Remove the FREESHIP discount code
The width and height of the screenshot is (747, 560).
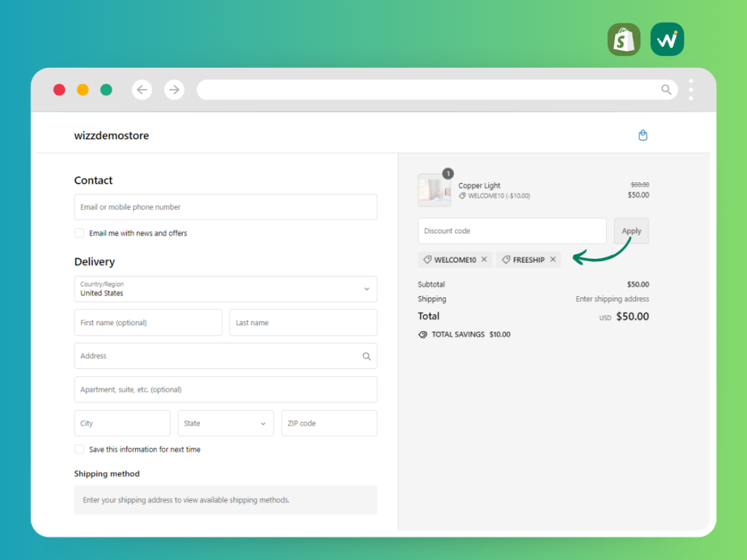point(553,259)
